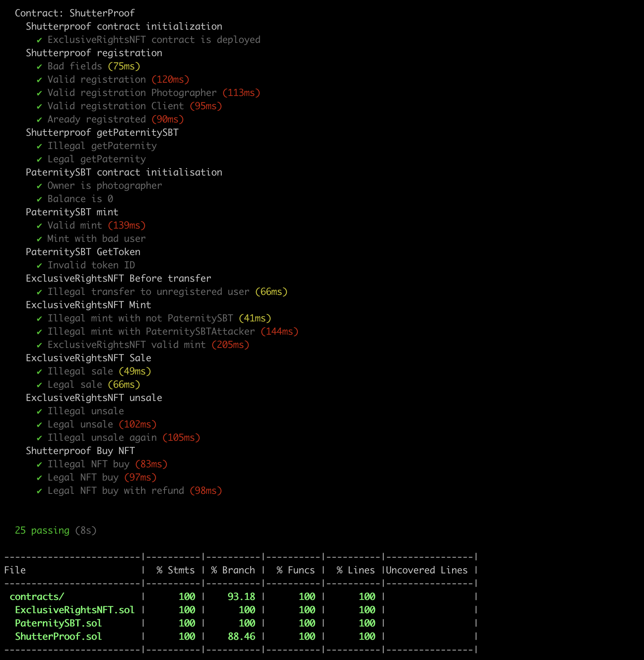Image resolution: width=644 pixels, height=660 pixels.
Task: Select the '% Stmts' column header
Action: pos(175,570)
